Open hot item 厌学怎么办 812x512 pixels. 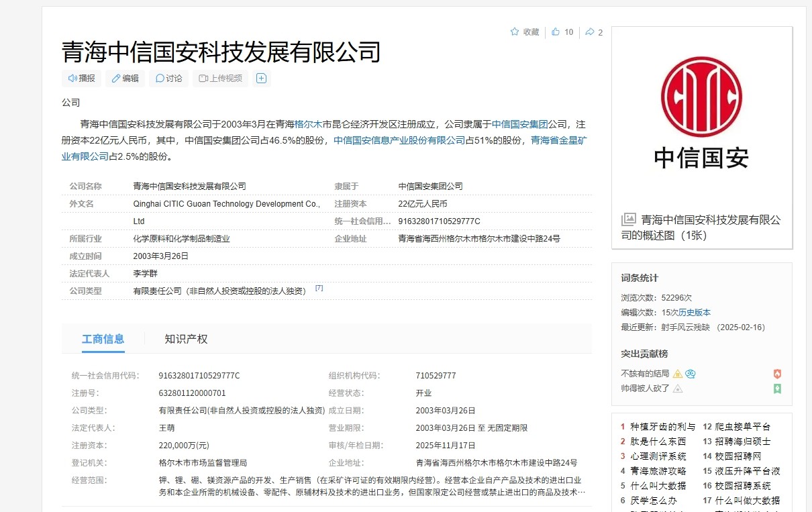[x=654, y=501]
